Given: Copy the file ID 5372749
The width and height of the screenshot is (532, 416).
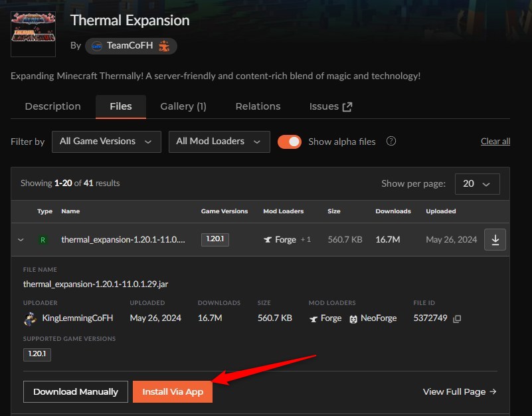Looking at the screenshot, I should pos(457,318).
